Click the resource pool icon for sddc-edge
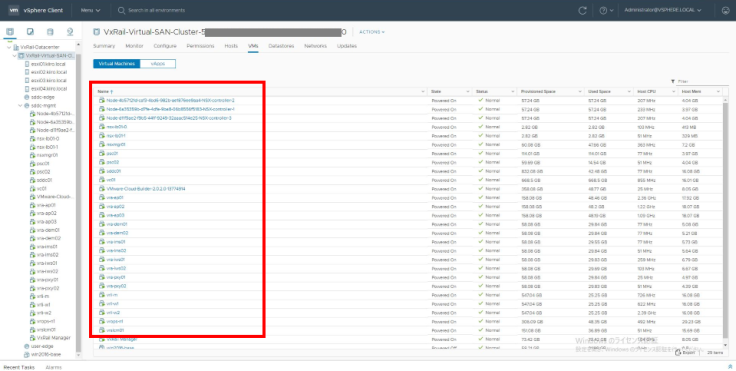 (27, 97)
